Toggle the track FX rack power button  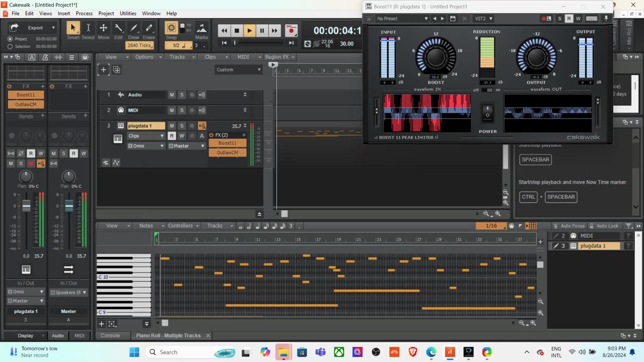click(x=211, y=135)
